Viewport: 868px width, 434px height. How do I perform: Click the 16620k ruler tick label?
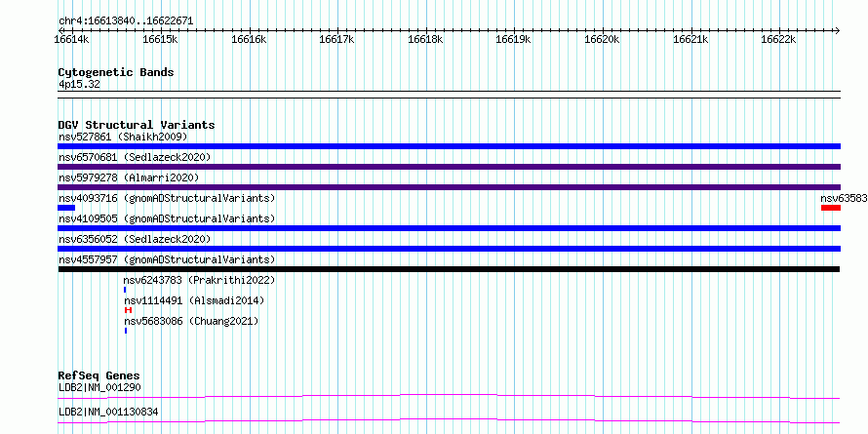pos(602,39)
